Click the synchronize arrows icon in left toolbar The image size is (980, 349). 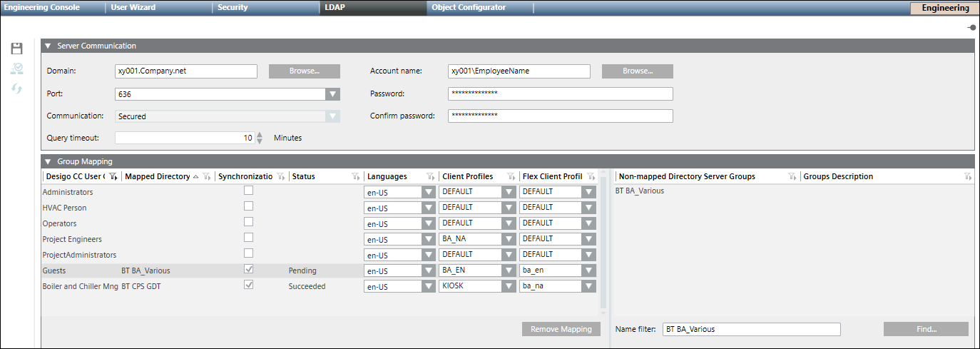16,88
